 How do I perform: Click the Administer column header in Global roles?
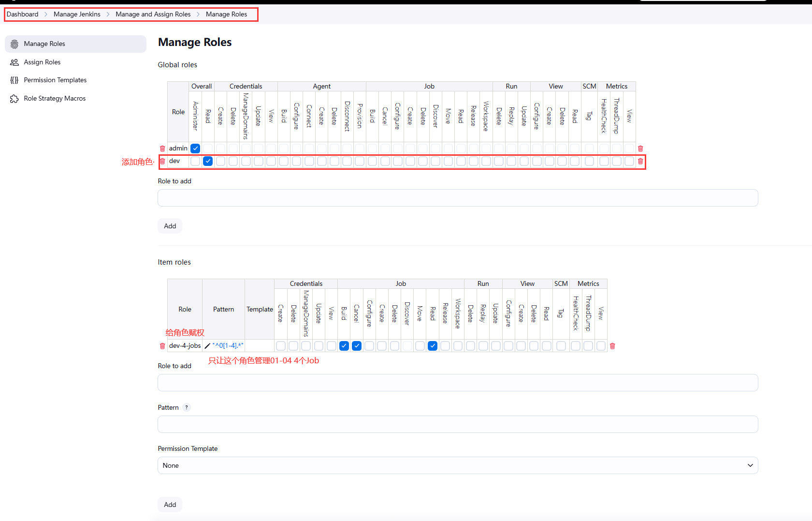pyautogui.click(x=195, y=116)
